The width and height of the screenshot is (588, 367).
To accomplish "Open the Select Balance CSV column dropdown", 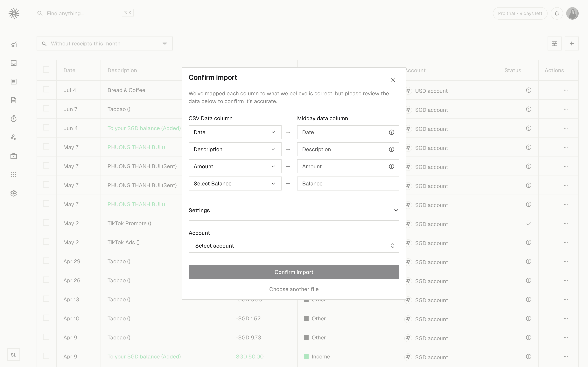I will point(235,183).
